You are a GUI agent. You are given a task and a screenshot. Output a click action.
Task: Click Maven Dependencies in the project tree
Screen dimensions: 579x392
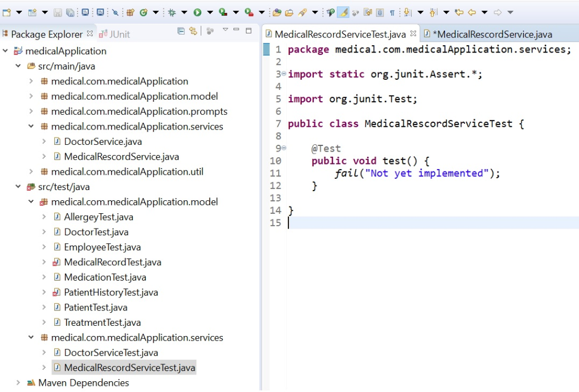click(84, 383)
